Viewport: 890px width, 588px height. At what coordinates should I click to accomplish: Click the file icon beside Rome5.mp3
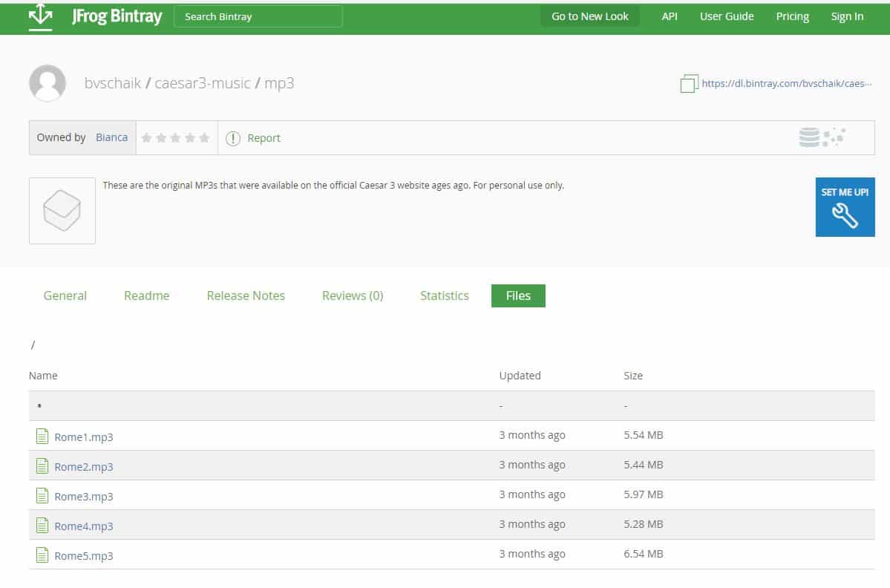42,555
